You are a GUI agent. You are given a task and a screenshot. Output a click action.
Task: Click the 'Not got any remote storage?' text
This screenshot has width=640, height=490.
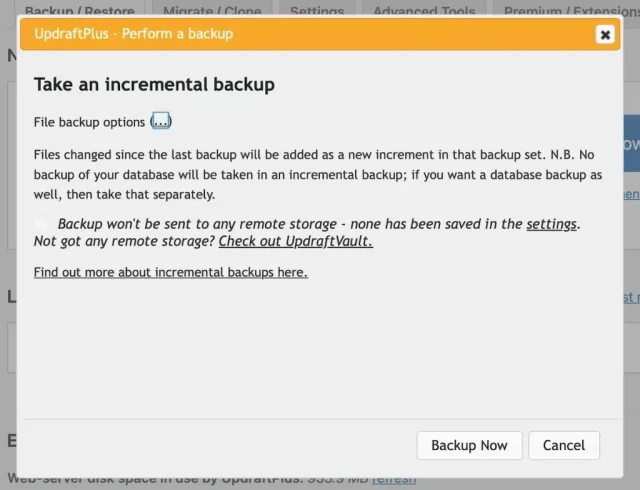tap(124, 241)
